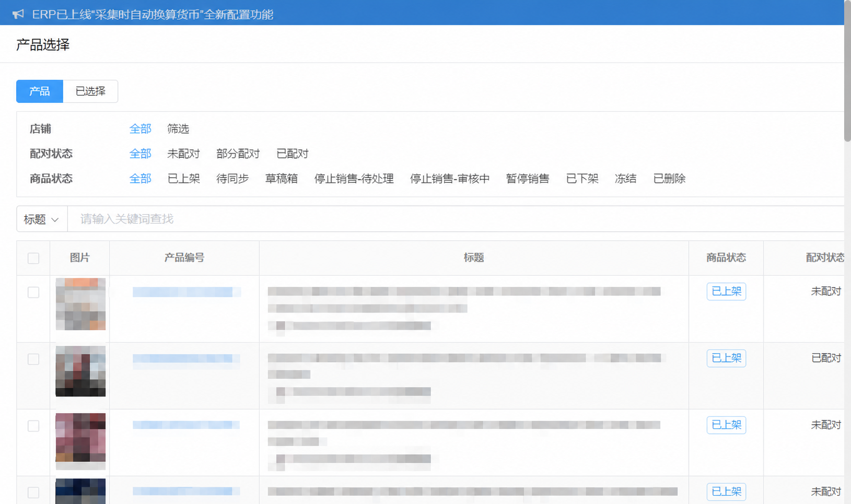The image size is (851, 504).
Task: Filter 商品状态 by 待同步
Action: [232, 179]
